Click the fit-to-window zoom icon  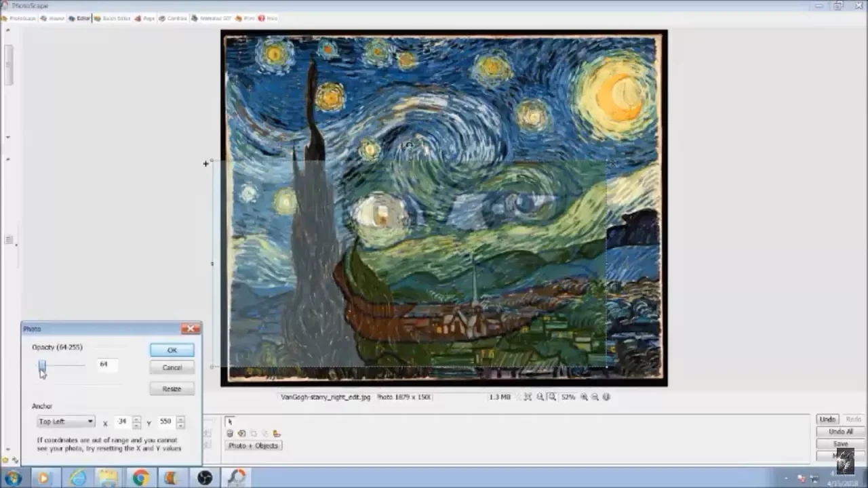tap(528, 397)
